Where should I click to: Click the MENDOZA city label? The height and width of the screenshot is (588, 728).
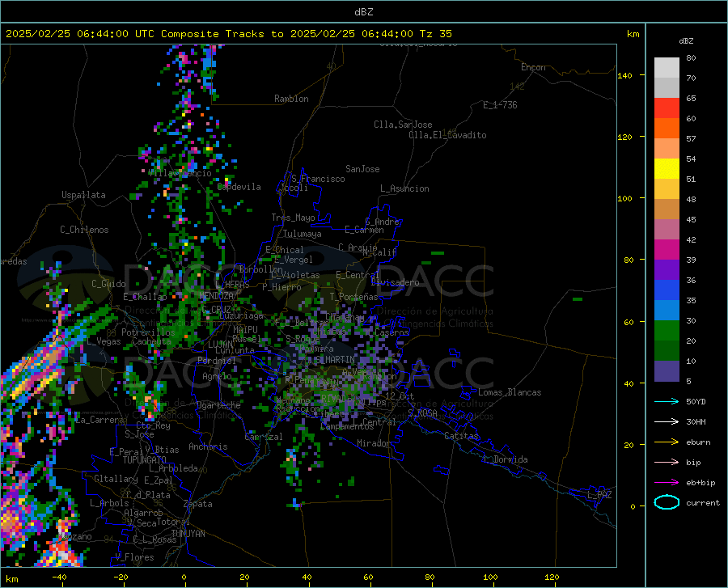216,296
